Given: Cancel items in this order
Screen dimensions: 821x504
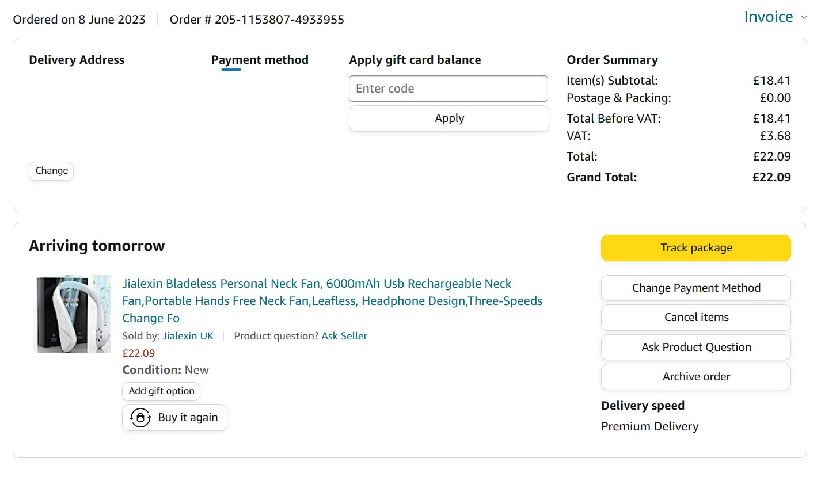Looking at the screenshot, I should (x=695, y=318).
